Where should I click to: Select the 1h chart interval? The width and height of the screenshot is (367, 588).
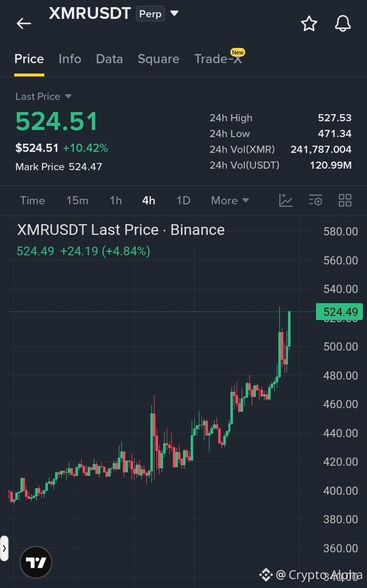[116, 200]
